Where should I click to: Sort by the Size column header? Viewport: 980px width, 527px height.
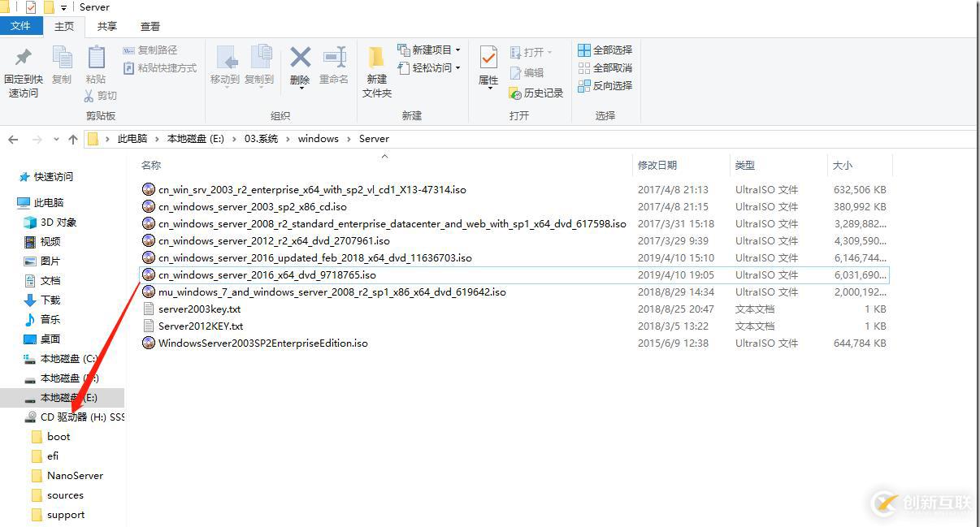[x=843, y=165]
